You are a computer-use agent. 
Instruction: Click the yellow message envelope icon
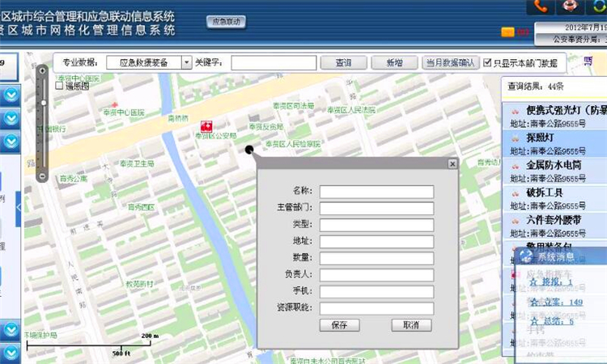[x=507, y=32]
